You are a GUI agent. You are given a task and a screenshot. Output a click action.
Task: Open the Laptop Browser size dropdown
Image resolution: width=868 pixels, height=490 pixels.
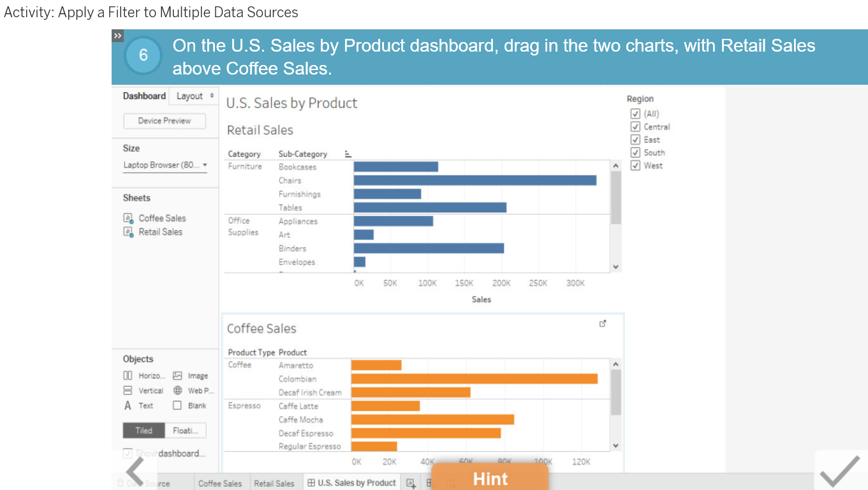pos(165,165)
